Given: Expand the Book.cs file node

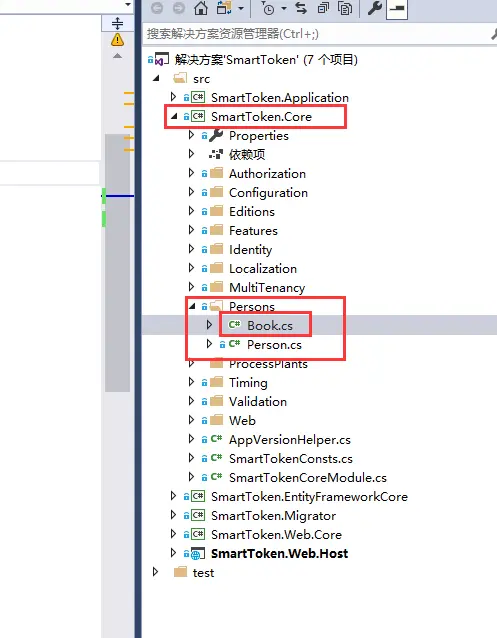Looking at the screenshot, I should point(209,325).
